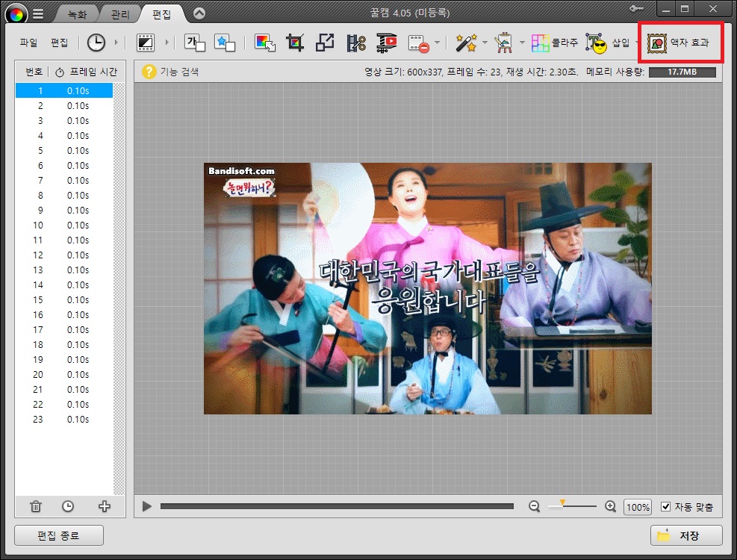This screenshot has height=560, width=737.
Task: Switch to the 관리 tab
Action: click(x=120, y=14)
